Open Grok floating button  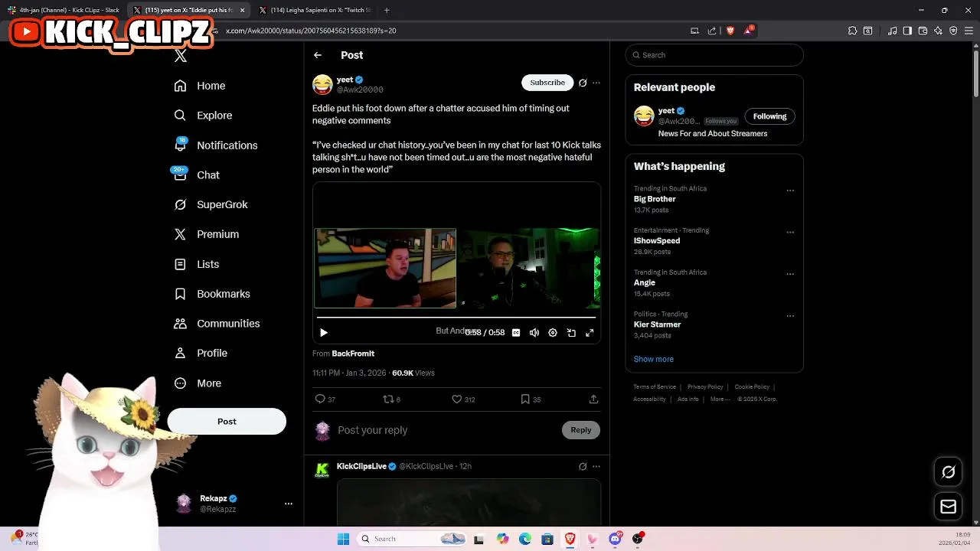(948, 472)
